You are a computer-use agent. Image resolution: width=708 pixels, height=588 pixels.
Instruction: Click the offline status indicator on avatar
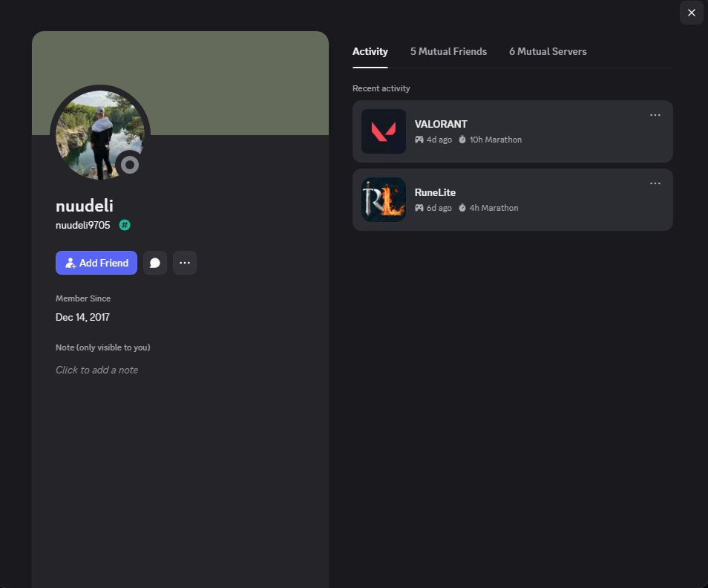pyautogui.click(x=130, y=165)
